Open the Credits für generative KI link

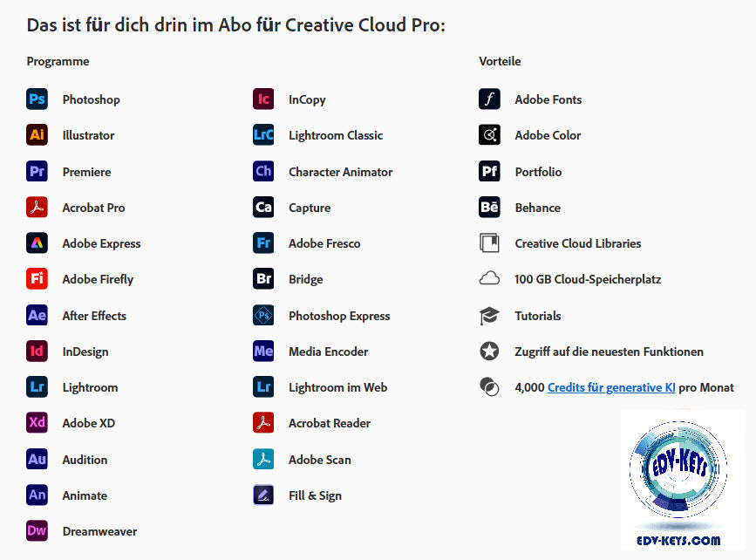click(x=611, y=388)
